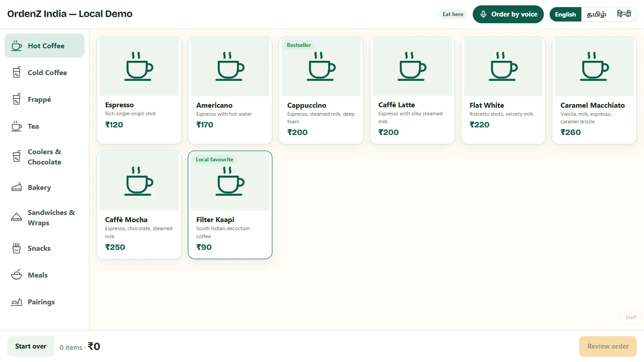Image resolution: width=644 pixels, height=362 pixels.
Task: Select the Caramel Macchiato item name
Action: (593, 105)
